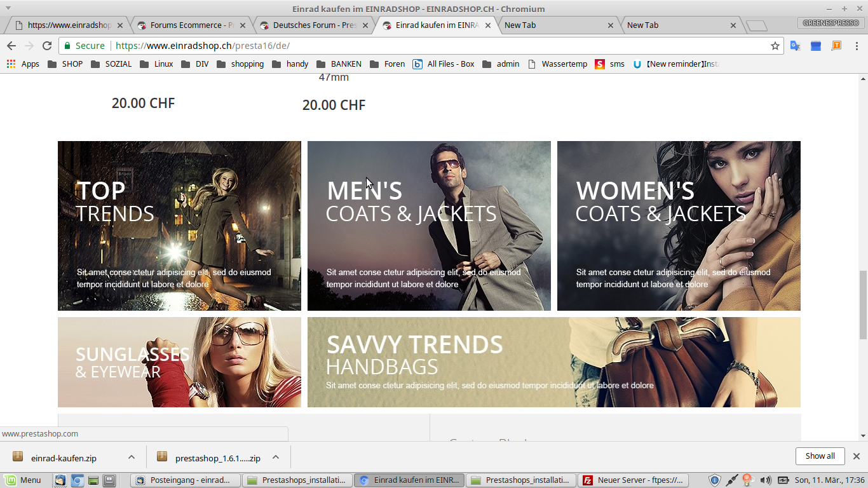
Task: Open the Women's Coats & Jackets banner
Action: (x=679, y=226)
